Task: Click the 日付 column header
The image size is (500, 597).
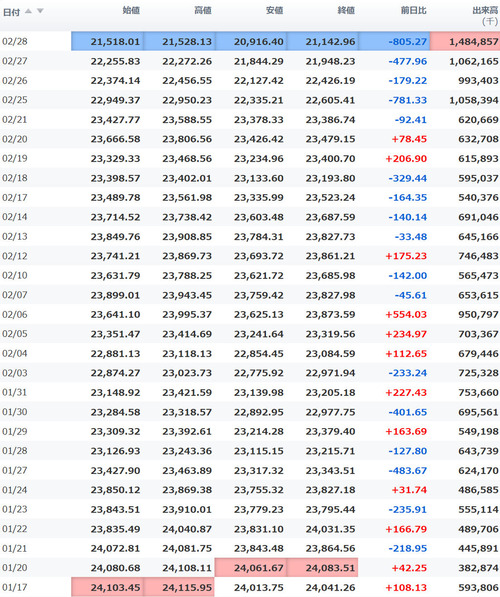Action: point(11,12)
